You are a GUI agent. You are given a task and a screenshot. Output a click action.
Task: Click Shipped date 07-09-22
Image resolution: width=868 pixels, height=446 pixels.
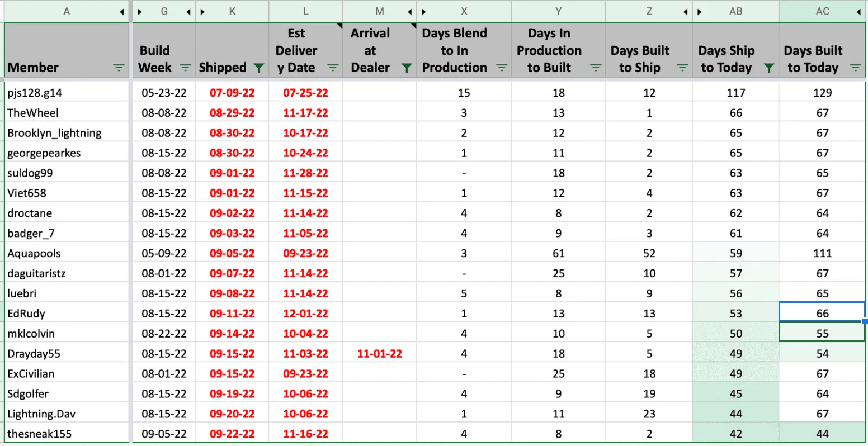point(232,93)
